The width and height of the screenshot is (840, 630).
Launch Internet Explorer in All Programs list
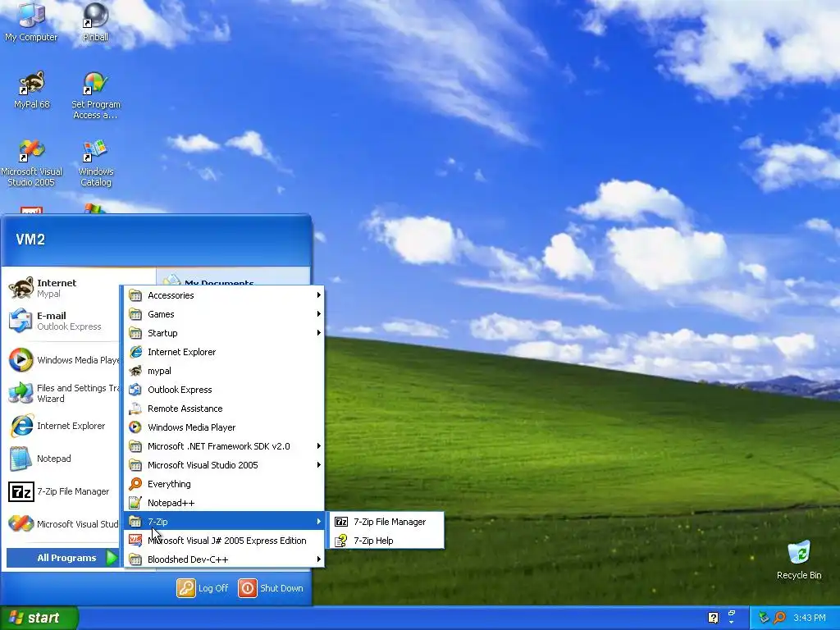tap(224, 352)
